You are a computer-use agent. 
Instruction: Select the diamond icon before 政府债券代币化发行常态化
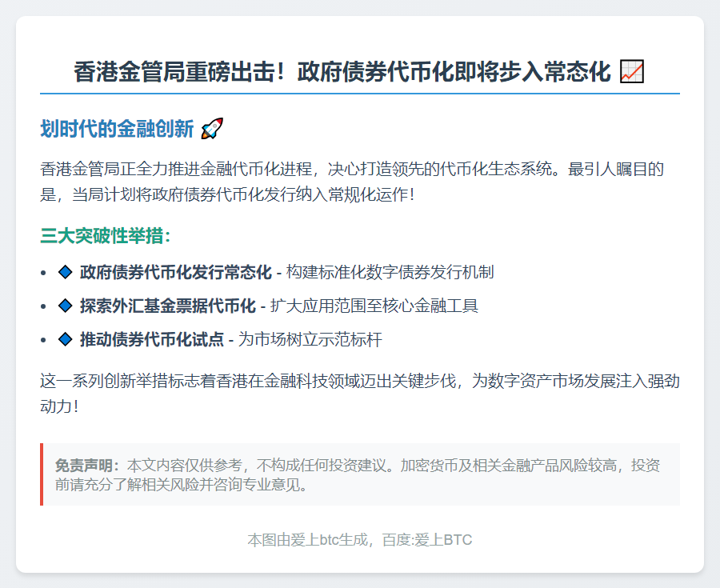point(66,272)
